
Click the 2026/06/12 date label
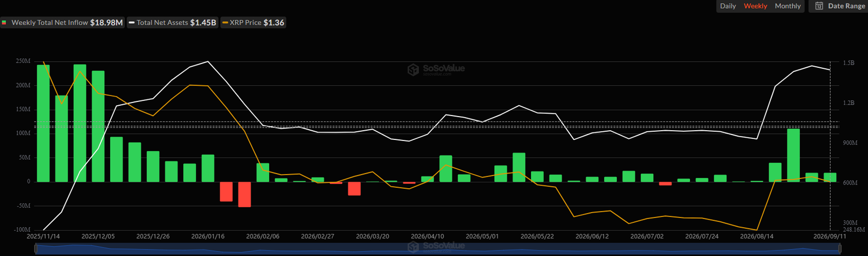(x=592, y=236)
